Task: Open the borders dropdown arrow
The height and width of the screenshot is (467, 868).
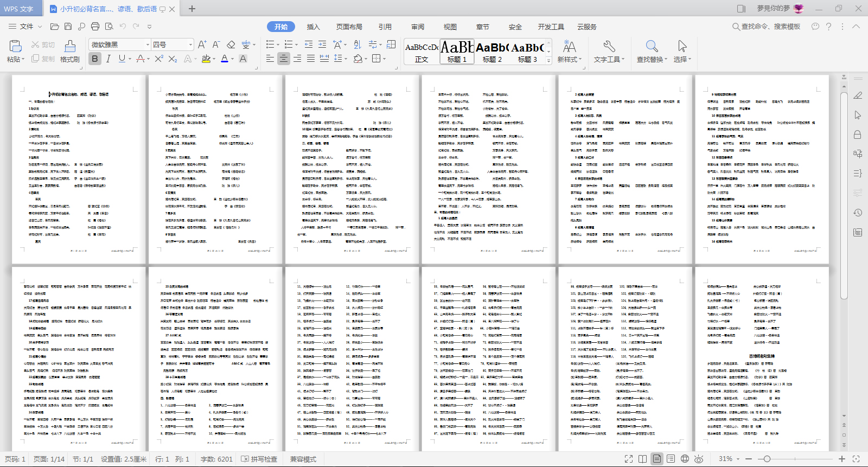Action: [x=385, y=59]
